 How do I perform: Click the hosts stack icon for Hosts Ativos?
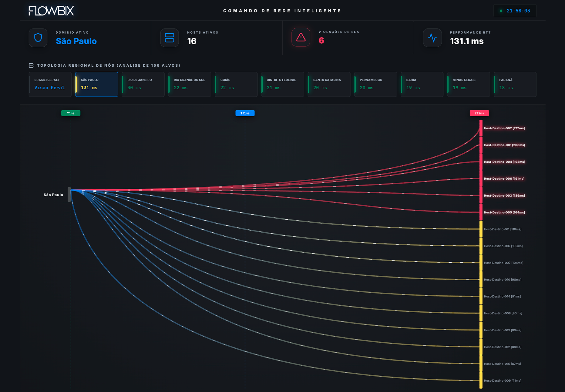point(169,38)
